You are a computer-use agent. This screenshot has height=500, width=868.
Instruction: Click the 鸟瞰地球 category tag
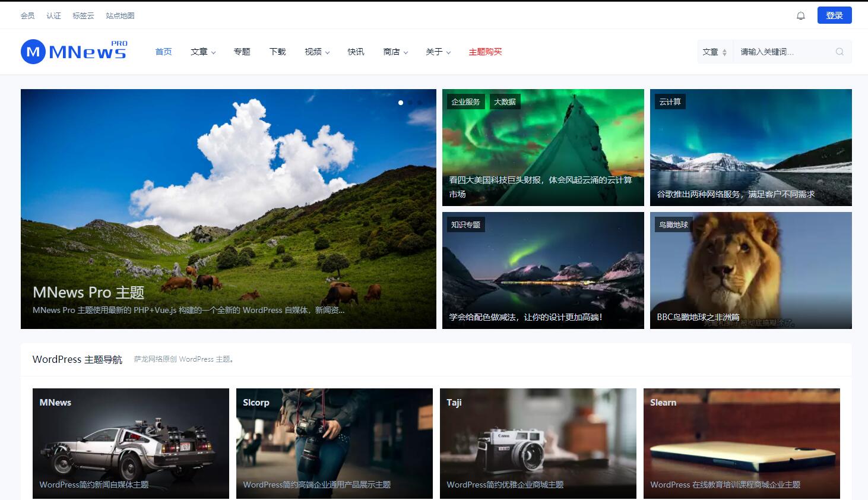click(x=673, y=224)
